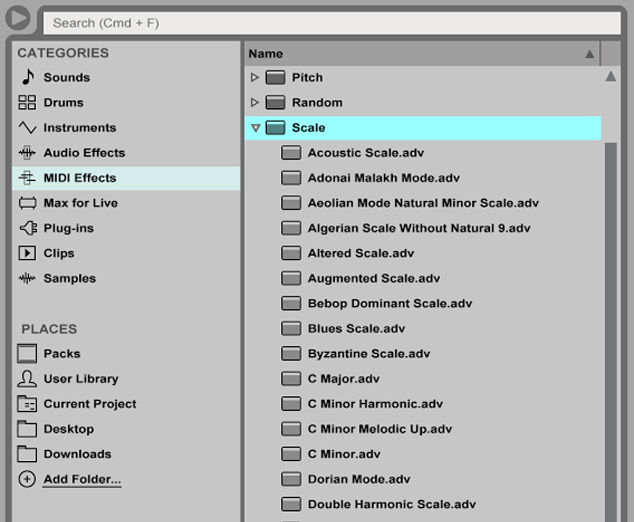The image size is (634, 522).
Task: Open the Desktop place label
Action: [69, 429]
